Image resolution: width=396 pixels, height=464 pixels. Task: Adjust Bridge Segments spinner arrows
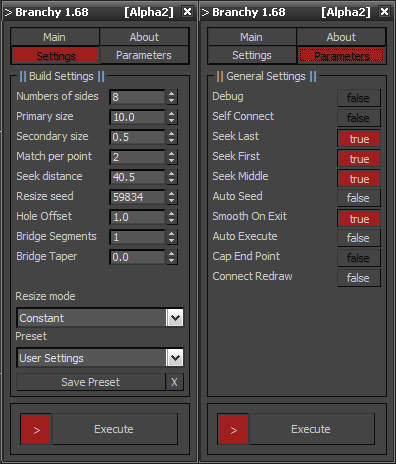tap(172, 237)
